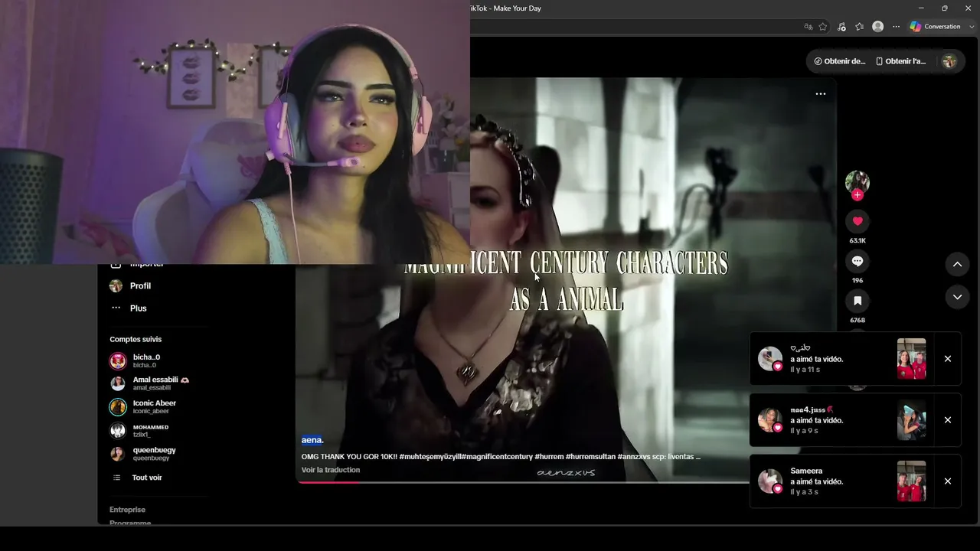Dismiss the naa4.juss like notification
Screen dimensions: 980x551
tap(948, 420)
